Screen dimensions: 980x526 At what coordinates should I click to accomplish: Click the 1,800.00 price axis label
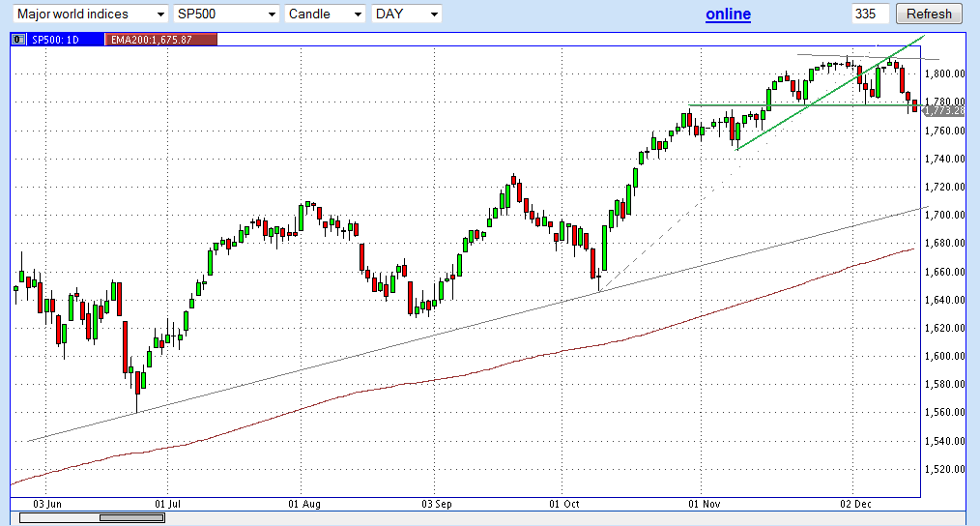944,73
